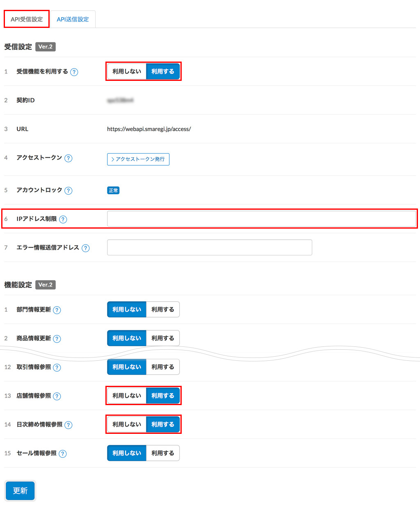Set 日次締め情報参照 to 利用しない
Image resolution: width=420 pixels, height=511 pixels.
(x=127, y=424)
